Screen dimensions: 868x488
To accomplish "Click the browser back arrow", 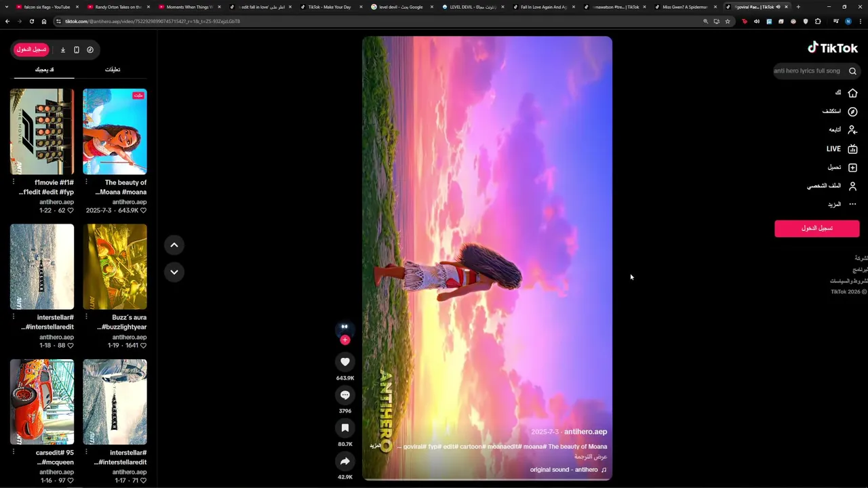I will [x=7, y=21].
